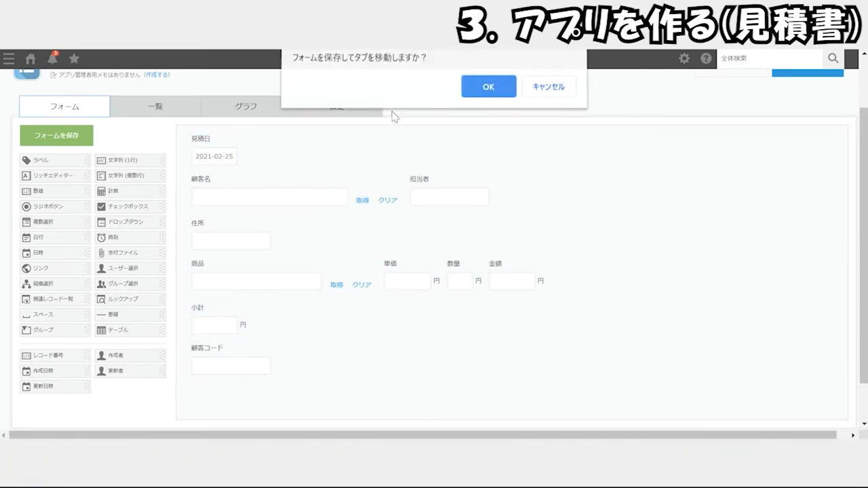Click the horizontal scrollbar at the bottom
This screenshot has height=488, width=868.
point(422,435)
